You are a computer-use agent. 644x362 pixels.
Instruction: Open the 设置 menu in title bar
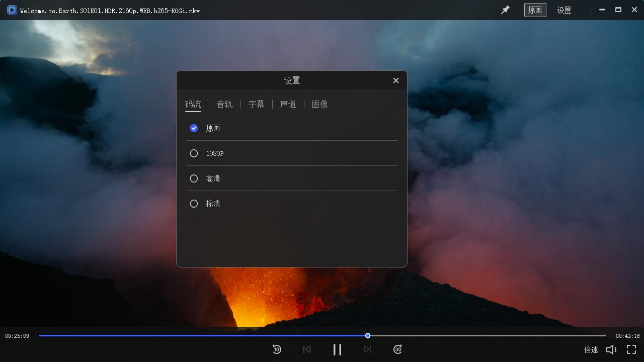565,10
